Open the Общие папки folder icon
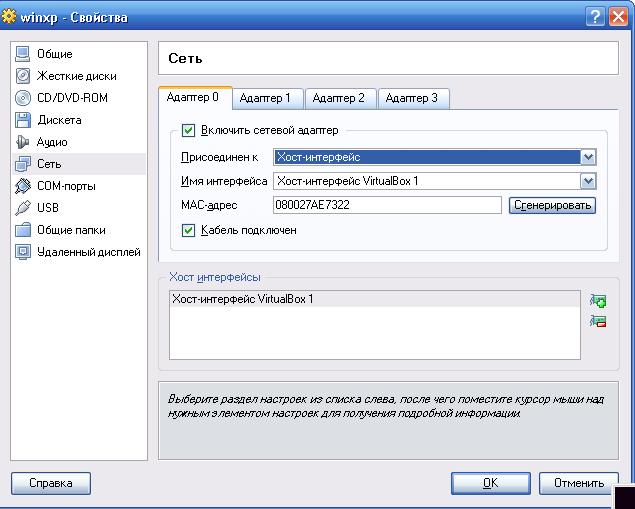The height and width of the screenshot is (509, 635). click(23, 230)
